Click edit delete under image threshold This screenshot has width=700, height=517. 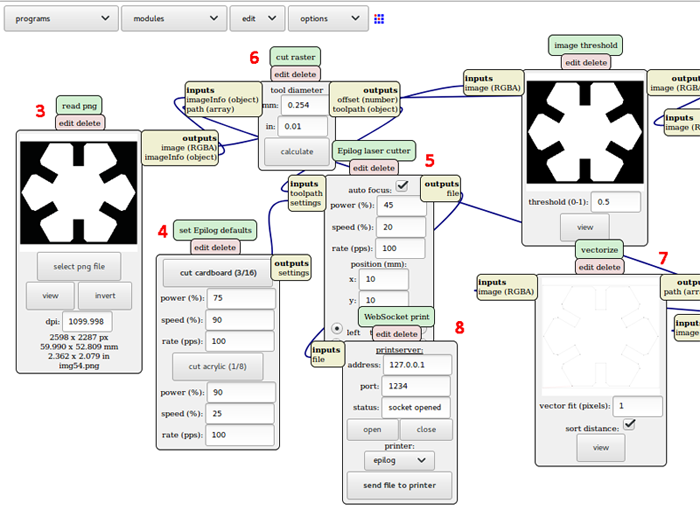(x=586, y=63)
